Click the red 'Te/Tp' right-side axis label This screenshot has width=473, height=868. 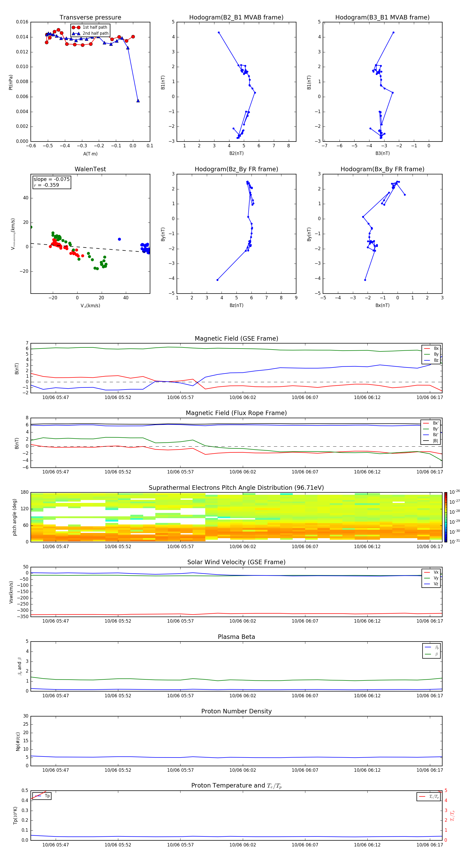(x=453, y=815)
